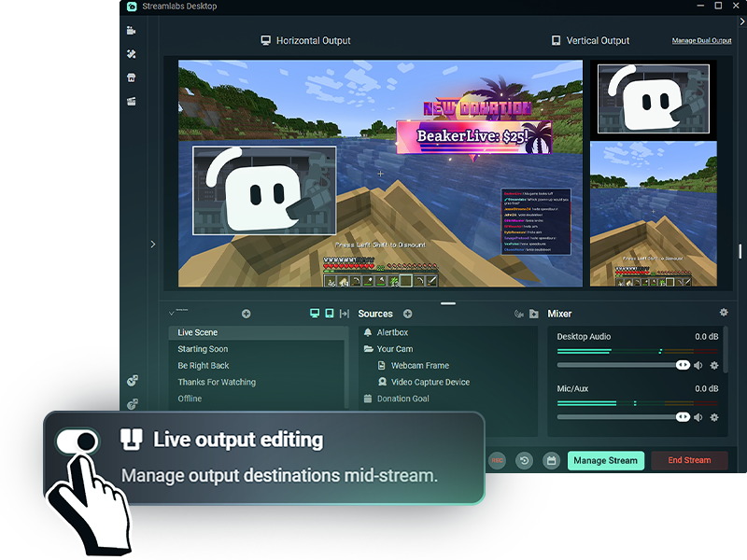Open the Highlighter clapperboard icon in sidebar
This screenshot has height=560, width=747.
(132, 101)
